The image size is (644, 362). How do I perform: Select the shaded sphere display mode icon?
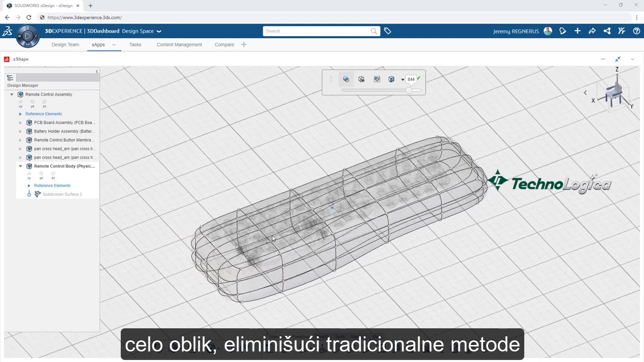[346, 79]
